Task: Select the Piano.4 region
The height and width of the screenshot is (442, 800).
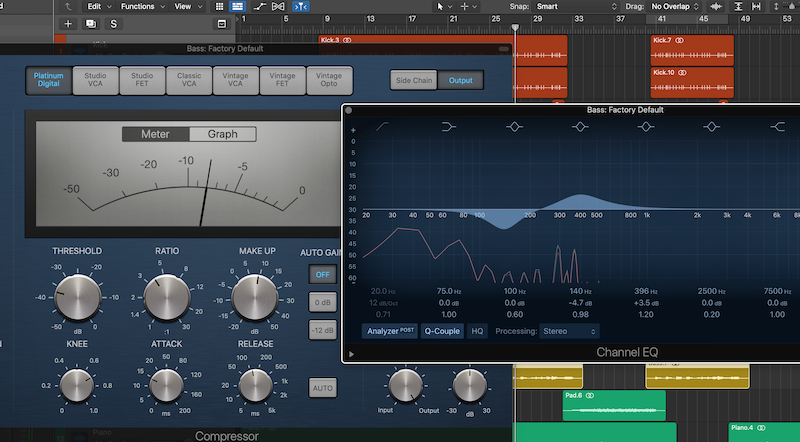Action: click(x=764, y=432)
